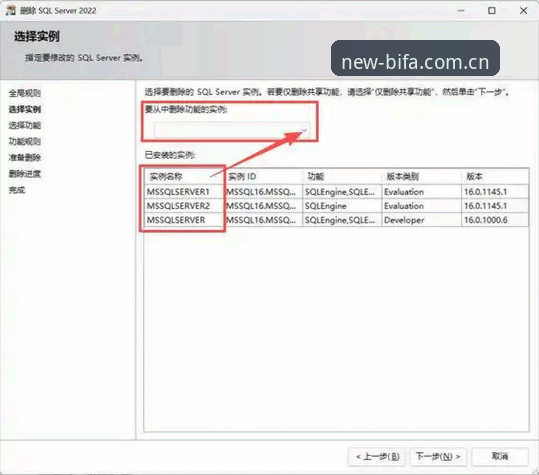Screen dimensions: 539x475
Task: Click the instance ID cell in the MSSQLSERVER1 row
Action: point(264,192)
